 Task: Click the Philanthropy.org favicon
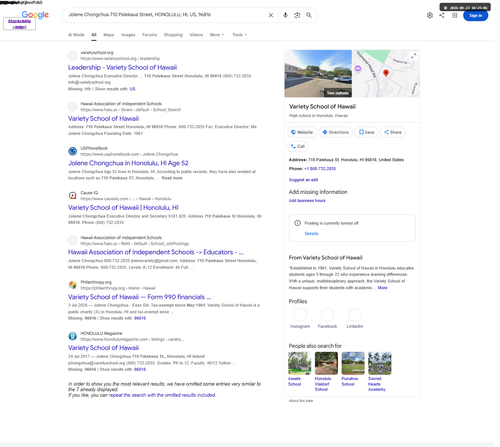point(72,285)
